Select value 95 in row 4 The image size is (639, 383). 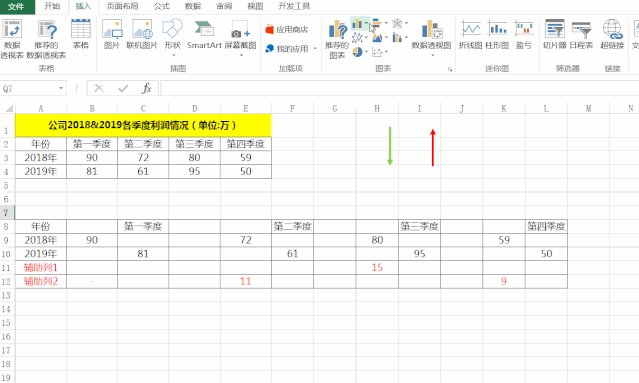point(194,171)
